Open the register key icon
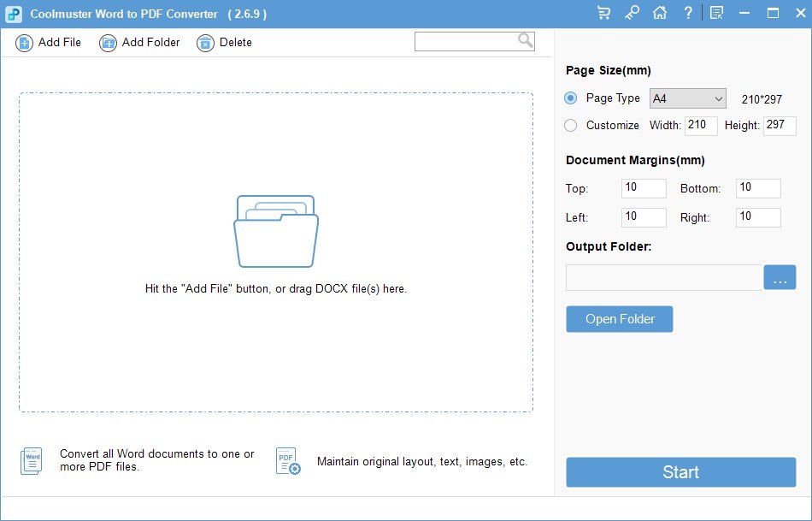Image resolution: width=812 pixels, height=521 pixels. 632,13
